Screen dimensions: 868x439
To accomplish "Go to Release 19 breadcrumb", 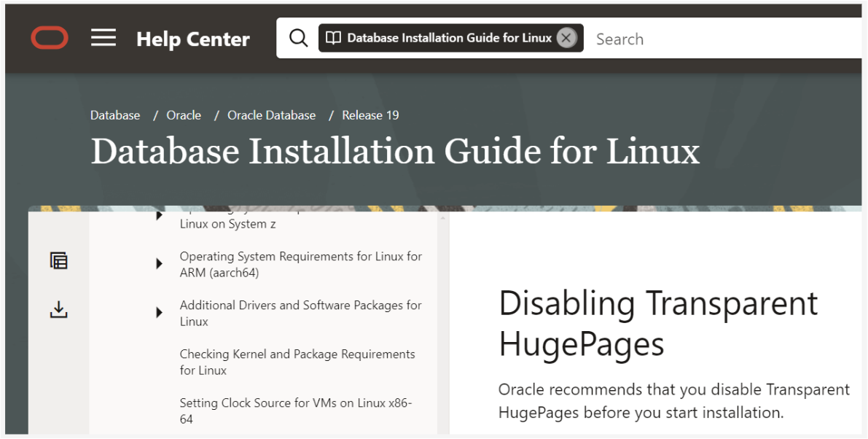I will pos(370,115).
